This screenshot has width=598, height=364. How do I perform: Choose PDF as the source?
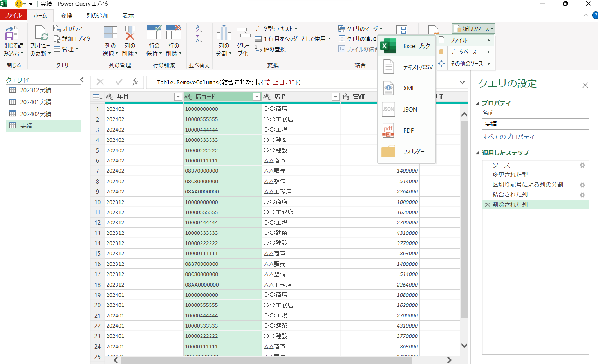click(x=406, y=130)
